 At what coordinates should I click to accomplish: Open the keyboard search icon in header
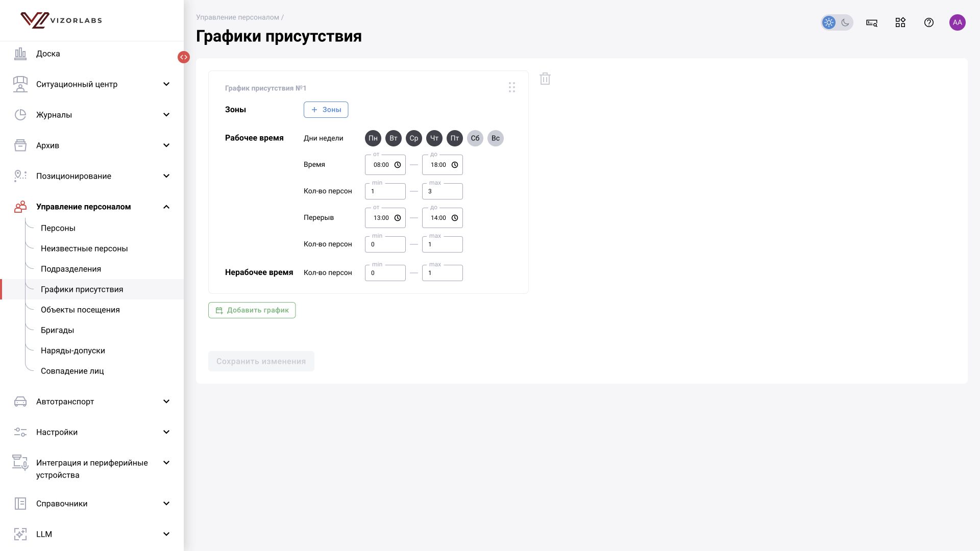(x=872, y=22)
